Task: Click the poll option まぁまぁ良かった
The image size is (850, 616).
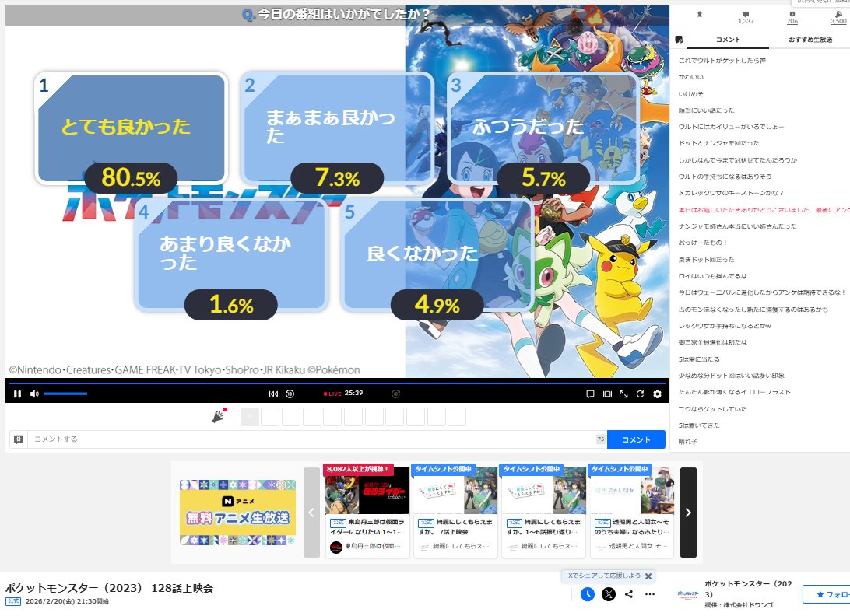Action: (337, 128)
